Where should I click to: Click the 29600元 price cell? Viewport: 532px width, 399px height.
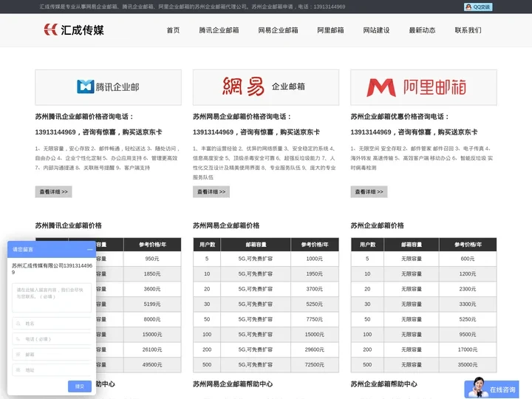pos(315,349)
